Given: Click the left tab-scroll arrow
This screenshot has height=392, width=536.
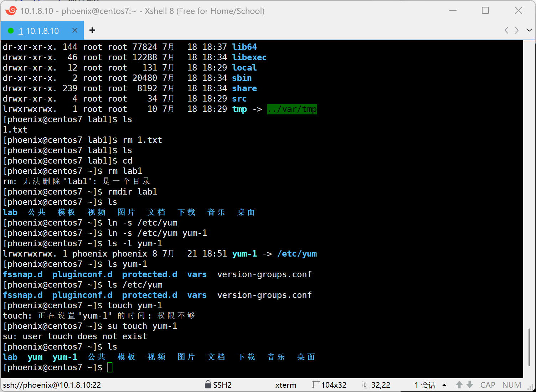Looking at the screenshot, I should (x=506, y=31).
